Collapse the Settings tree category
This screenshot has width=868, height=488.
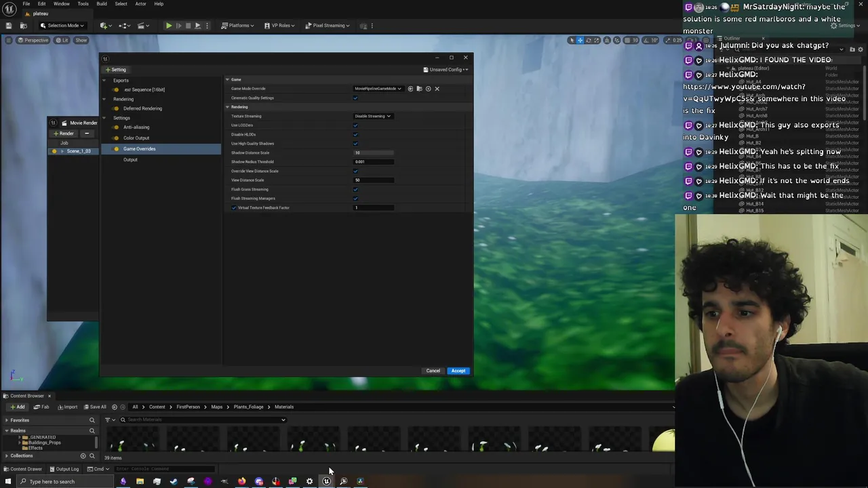point(104,118)
